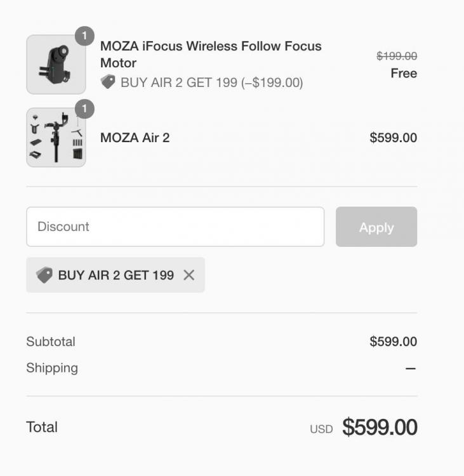Click the MOZA Air 2 product thumbnail
464x476 pixels.
click(x=56, y=138)
